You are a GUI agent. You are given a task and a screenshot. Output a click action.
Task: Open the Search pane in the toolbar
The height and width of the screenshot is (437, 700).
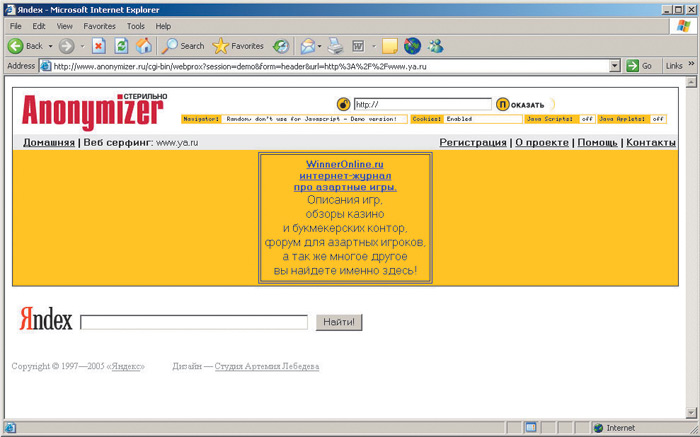[183, 46]
